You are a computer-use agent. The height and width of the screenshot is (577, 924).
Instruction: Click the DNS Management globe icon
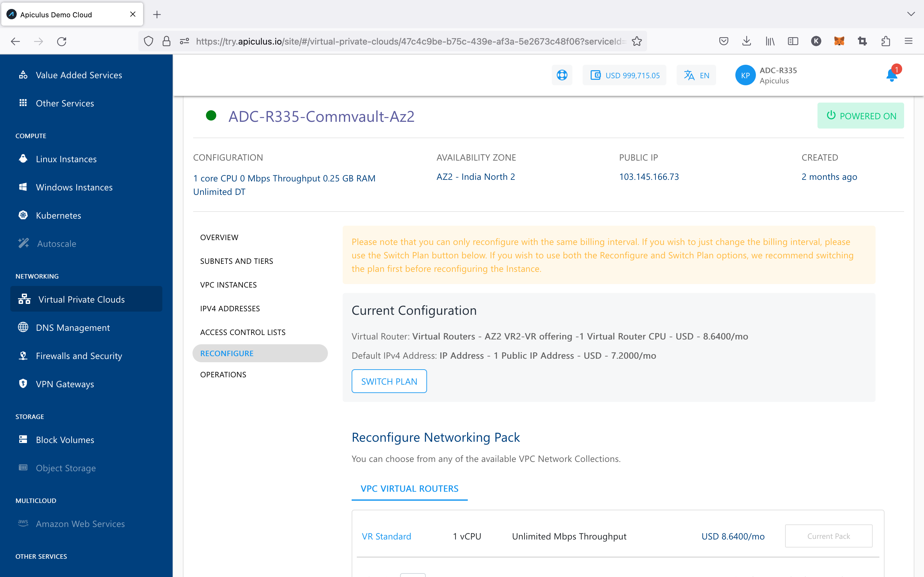click(23, 327)
